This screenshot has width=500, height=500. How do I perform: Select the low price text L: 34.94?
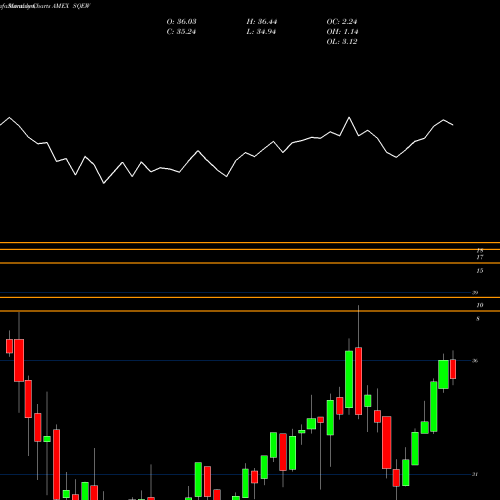pyautogui.click(x=261, y=32)
